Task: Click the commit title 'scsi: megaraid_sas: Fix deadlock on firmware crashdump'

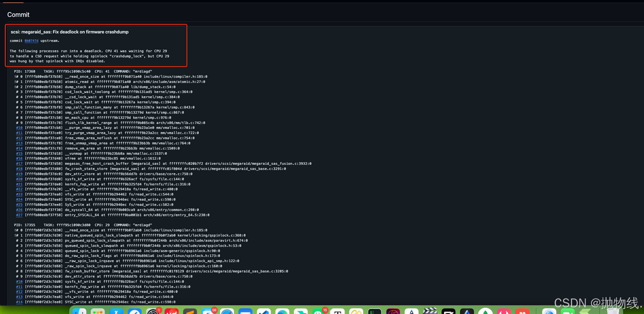Action: point(70,32)
